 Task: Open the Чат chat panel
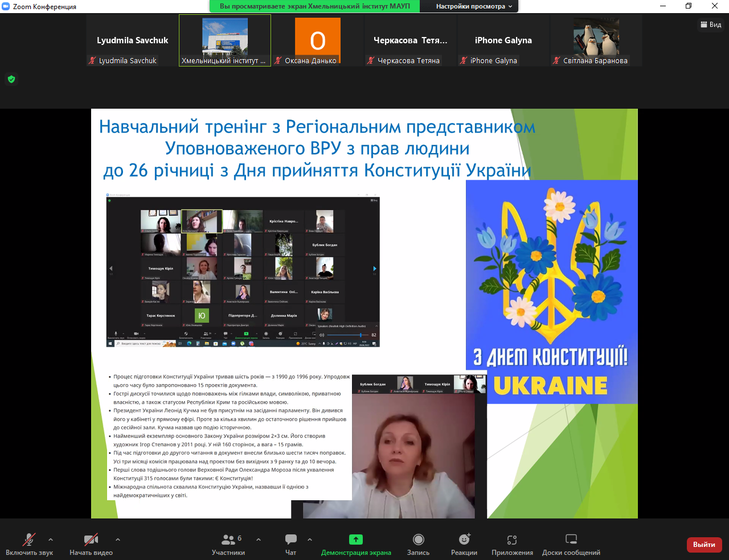click(x=290, y=544)
